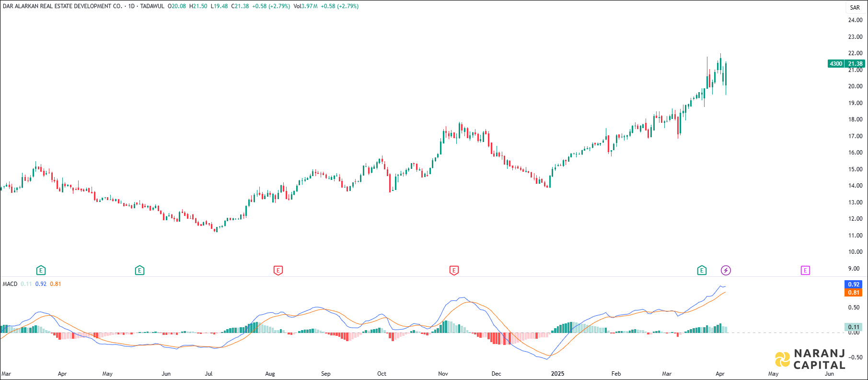
Task: Click the 9.00 price axis label
Action: (854, 269)
